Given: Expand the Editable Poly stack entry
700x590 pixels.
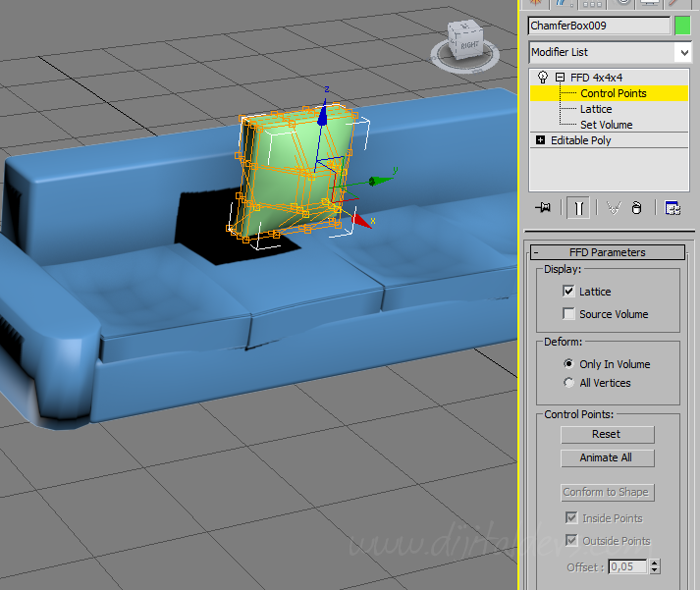Looking at the screenshot, I should [x=540, y=140].
